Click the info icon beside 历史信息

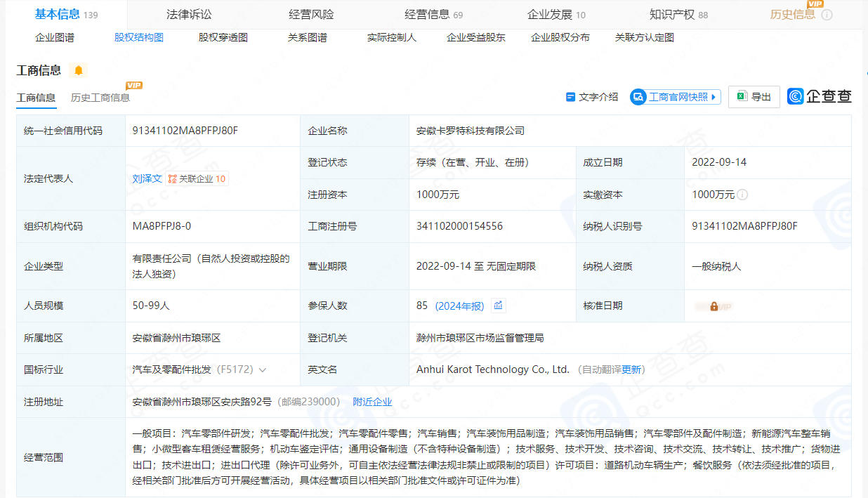click(x=827, y=15)
